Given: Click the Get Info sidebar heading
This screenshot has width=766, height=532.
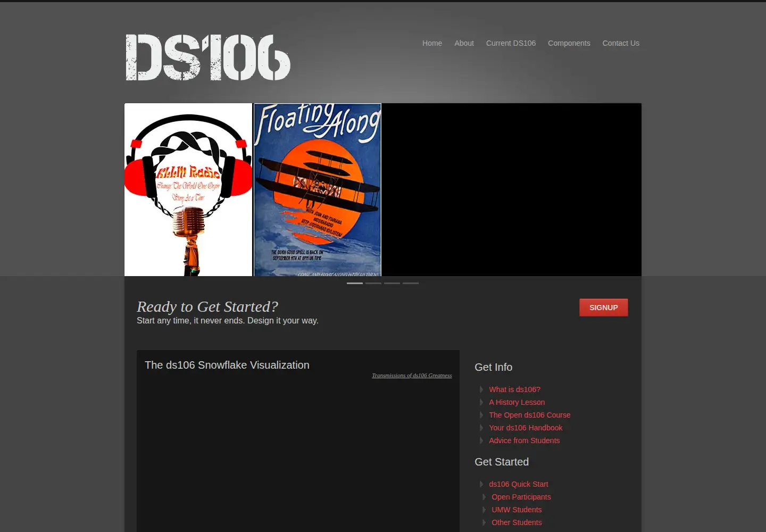Looking at the screenshot, I should [x=494, y=367].
